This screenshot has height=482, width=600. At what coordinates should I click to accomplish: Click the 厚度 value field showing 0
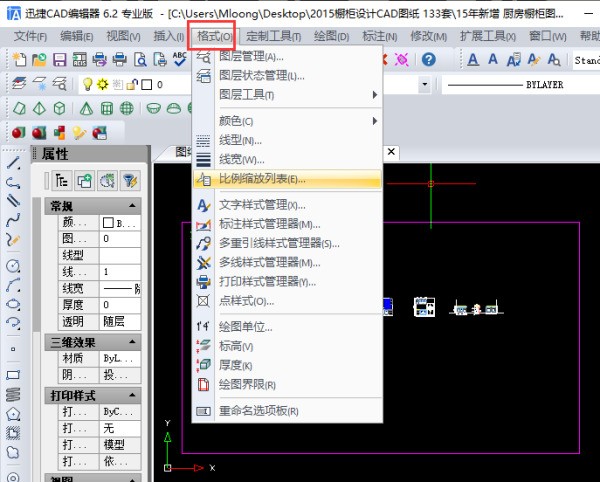click(x=120, y=304)
